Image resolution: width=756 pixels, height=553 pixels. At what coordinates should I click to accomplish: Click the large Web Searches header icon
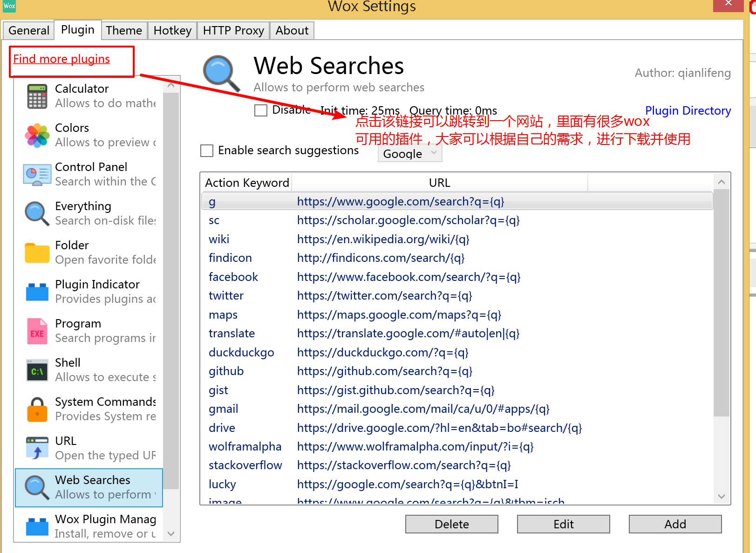221,74
